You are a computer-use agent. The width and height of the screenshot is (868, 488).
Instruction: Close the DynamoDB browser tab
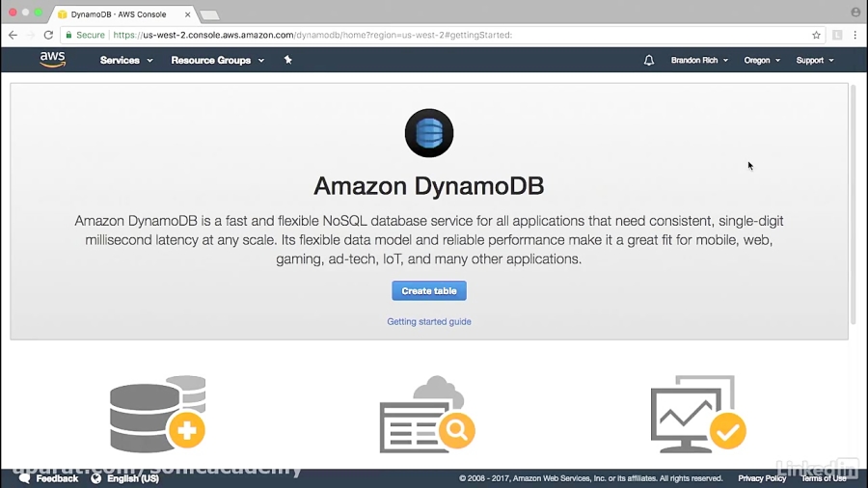[x=188, y=14]
